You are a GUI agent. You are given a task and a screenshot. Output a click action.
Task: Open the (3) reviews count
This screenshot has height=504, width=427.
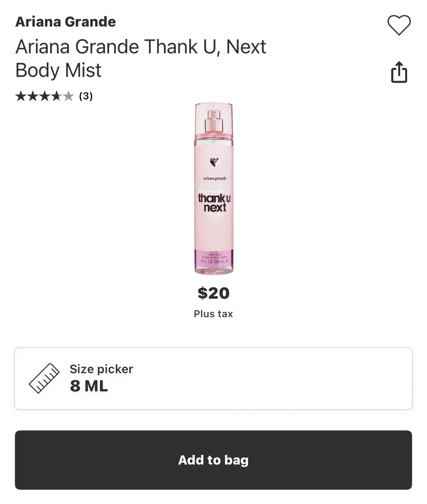click(86, 96)
